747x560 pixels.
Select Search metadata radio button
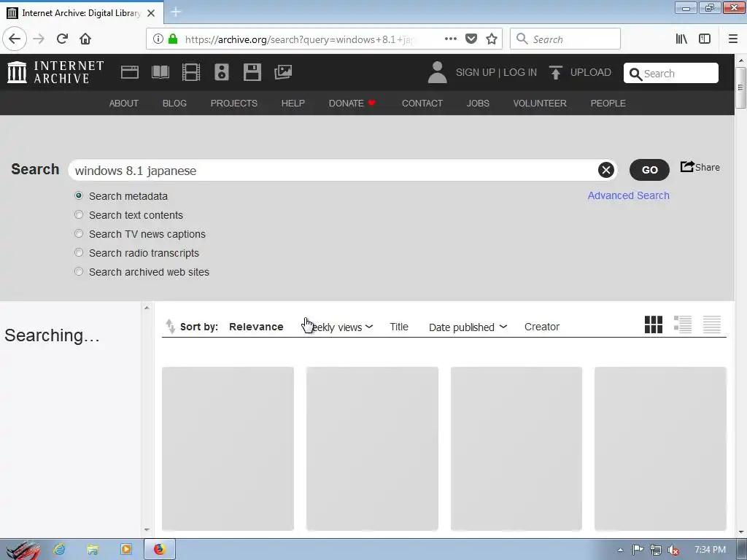79,195
